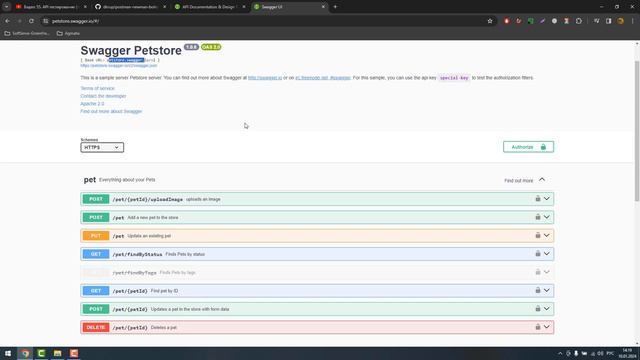Screen dimensions: 640x360
Task: Expand GET /pet/findByStatus chevron
Action: [x=547, y=254]
